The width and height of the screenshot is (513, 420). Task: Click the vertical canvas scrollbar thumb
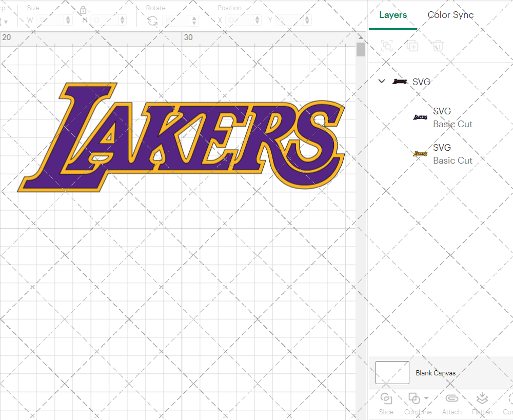pyautogui.click(x=361, y=49)
